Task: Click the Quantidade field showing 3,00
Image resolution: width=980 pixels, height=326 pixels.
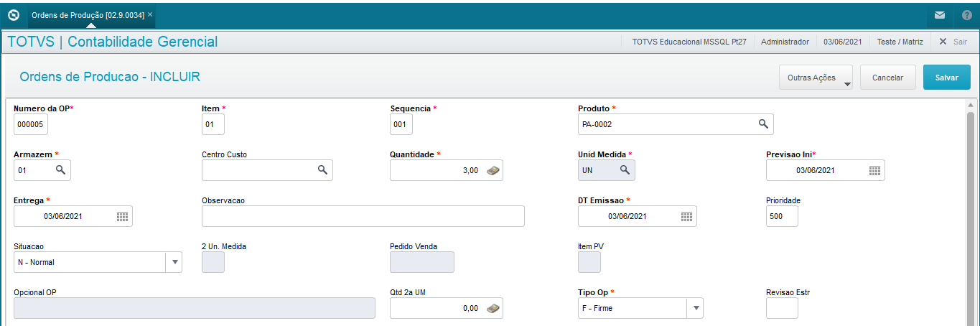Action: 446,170
